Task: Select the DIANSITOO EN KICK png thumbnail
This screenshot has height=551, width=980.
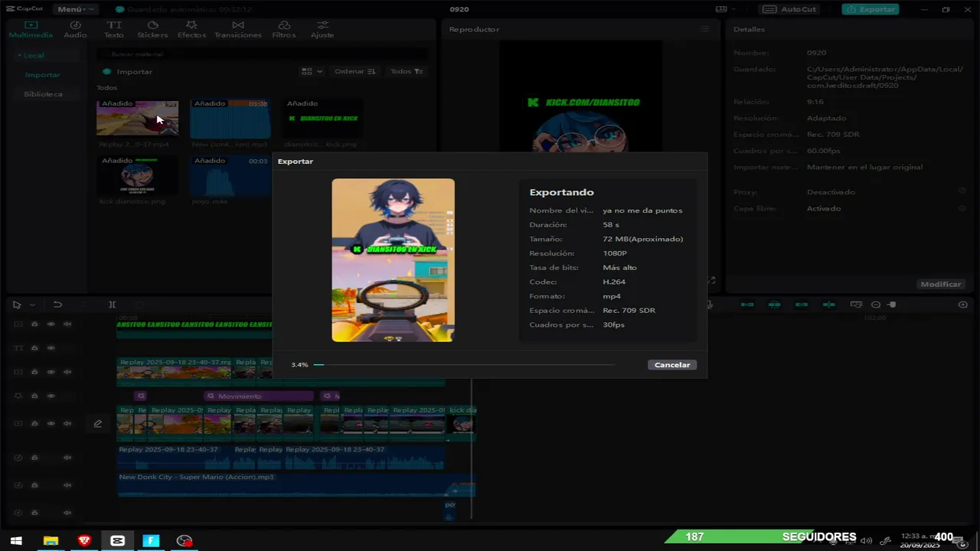Action: [322, 118]
